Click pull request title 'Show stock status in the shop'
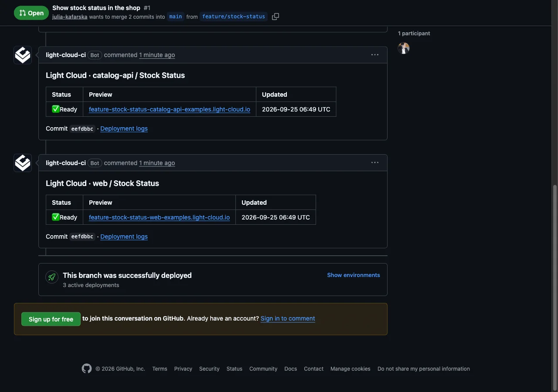Screen dimensions: 558x392 (96, 8)
